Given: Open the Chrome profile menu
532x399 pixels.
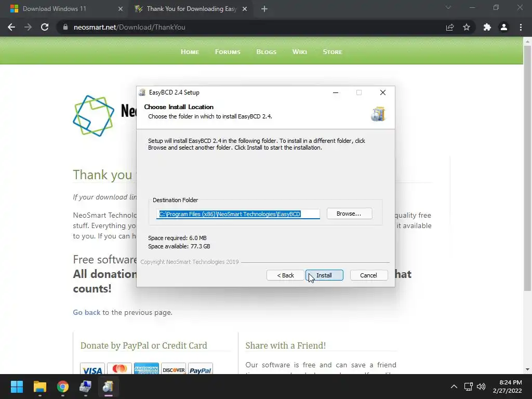Looking at the screenshot, I should (x=504, y=27).
